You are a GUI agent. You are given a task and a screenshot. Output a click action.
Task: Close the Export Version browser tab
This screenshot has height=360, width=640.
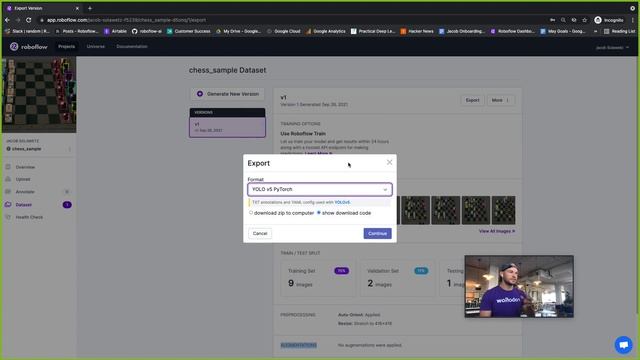click(x=77, y=8)
